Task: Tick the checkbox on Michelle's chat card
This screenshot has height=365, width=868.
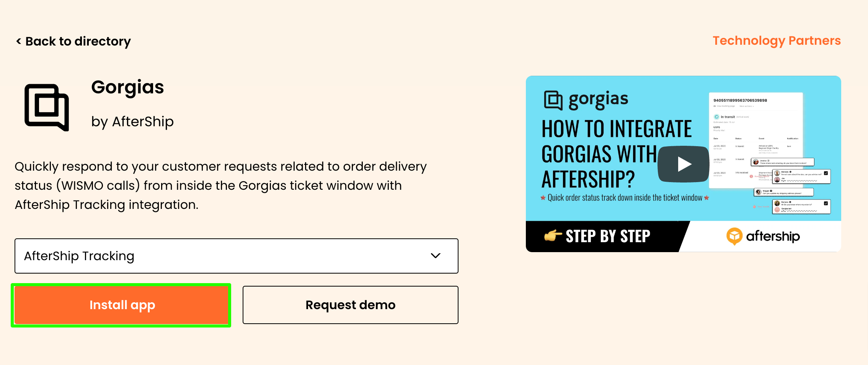Action: (826, 173)
